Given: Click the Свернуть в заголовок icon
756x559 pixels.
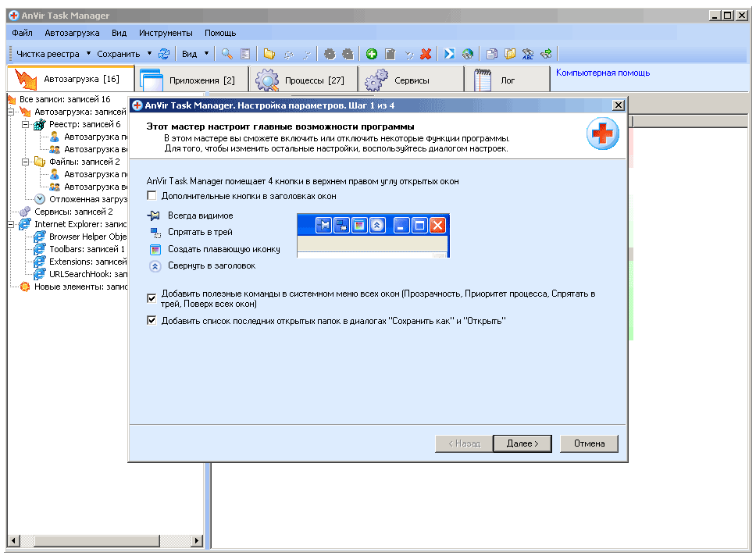Looking at the screenshot, I should (x=155, y=265).
